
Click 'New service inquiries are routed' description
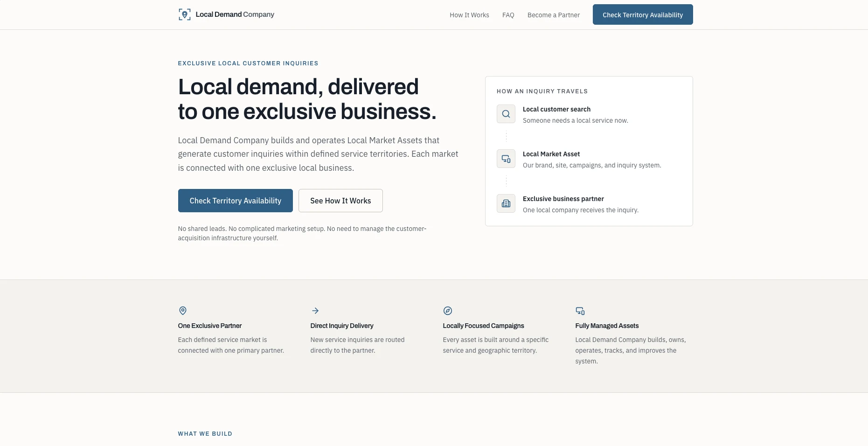tap(357, 345)
